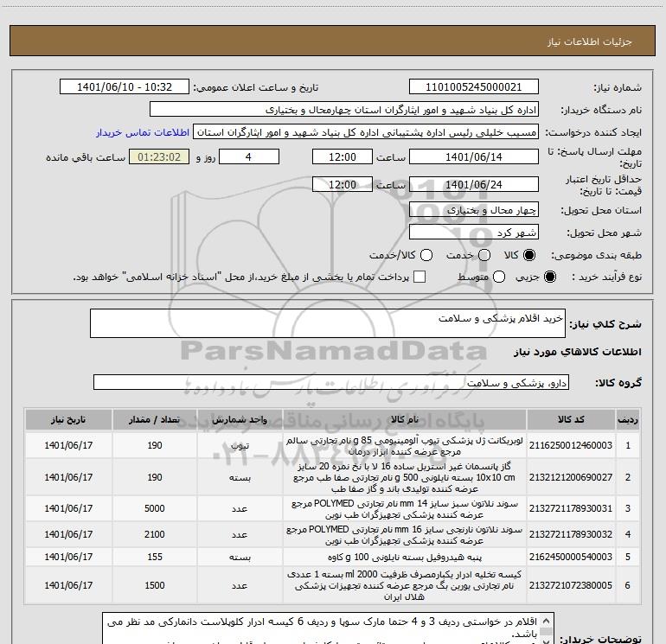Select the جزیی purchase type radio

[x=549, y=277]
